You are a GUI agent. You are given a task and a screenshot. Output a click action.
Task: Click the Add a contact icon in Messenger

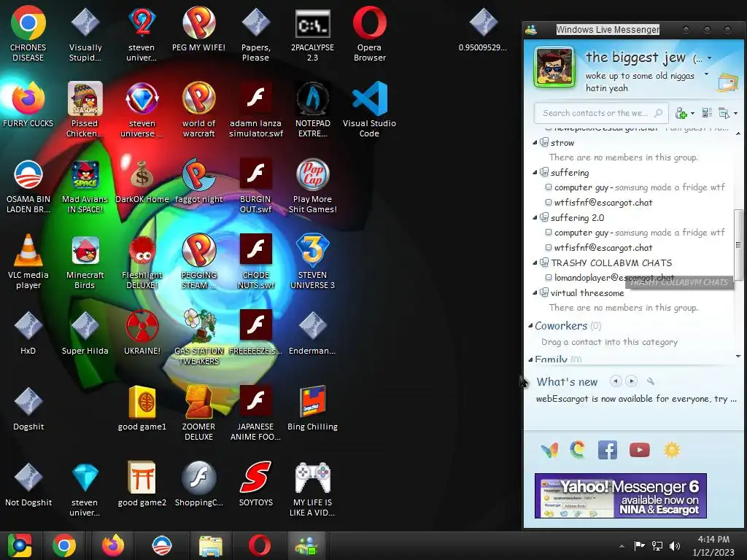tap(681, 113)
